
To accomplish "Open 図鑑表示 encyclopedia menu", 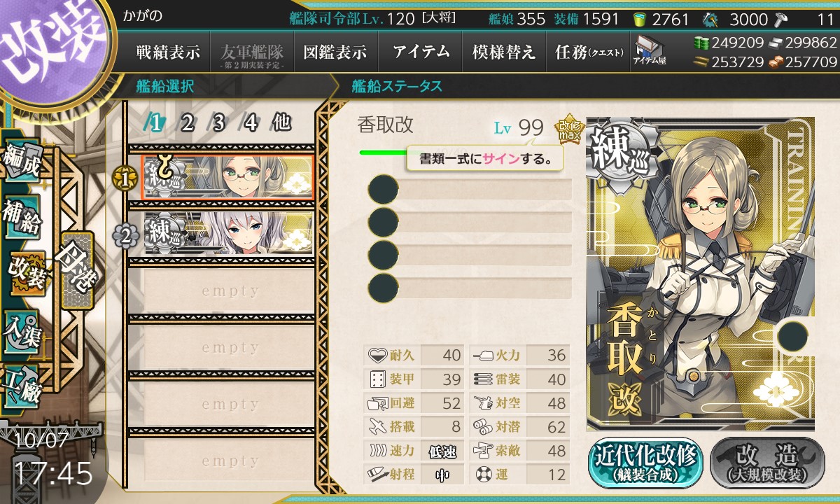I will click(x=335, y=52).
